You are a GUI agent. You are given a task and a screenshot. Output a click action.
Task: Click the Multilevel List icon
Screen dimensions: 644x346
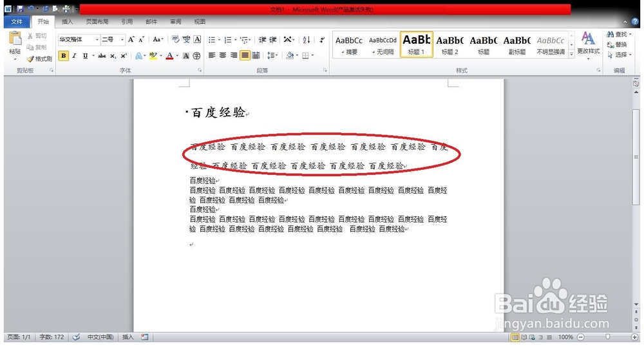coord(244,40)
